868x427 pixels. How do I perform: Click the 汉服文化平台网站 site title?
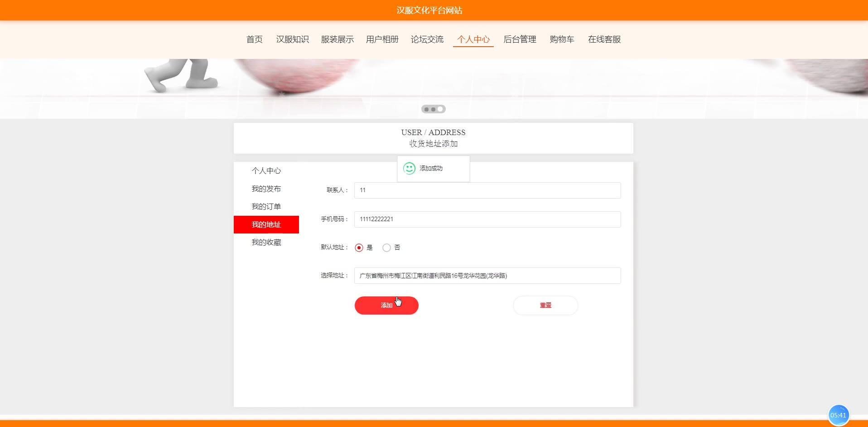pyautogui.click(x=429, y=10)
